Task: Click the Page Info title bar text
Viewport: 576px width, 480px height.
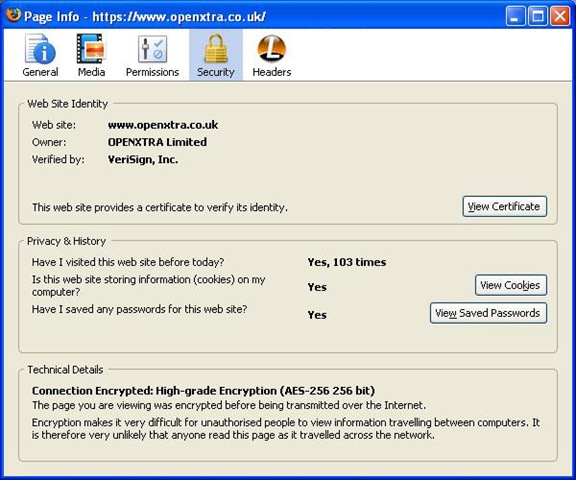Action: (144, 17)
